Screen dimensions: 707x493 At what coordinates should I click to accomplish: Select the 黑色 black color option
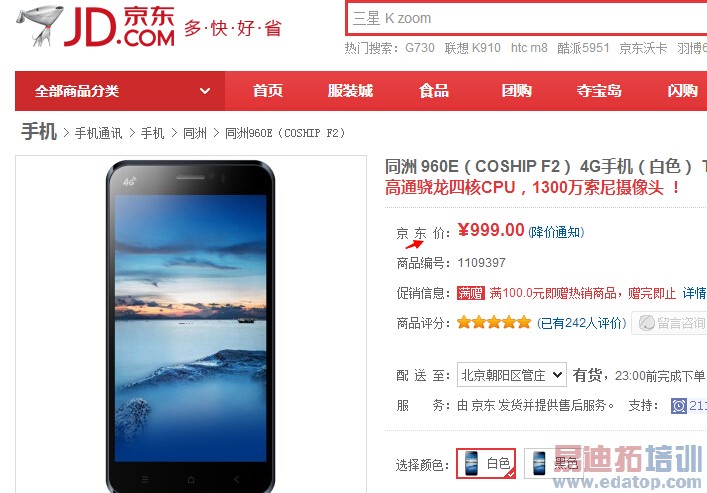(552, 463)
